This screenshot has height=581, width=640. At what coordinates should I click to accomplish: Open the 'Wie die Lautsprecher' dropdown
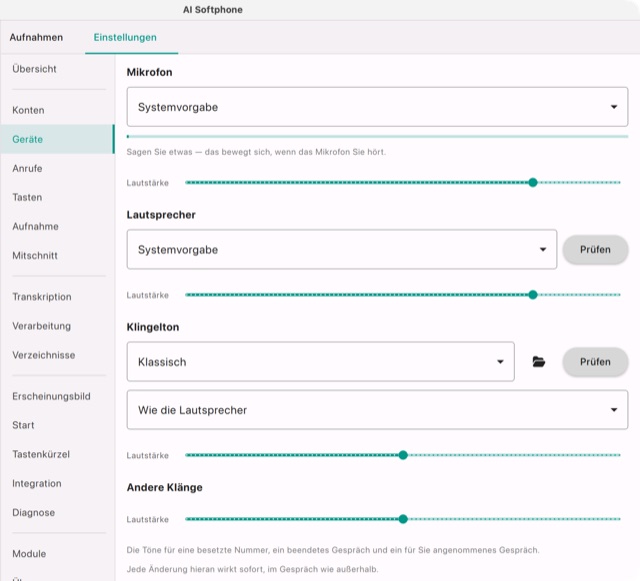377,410
